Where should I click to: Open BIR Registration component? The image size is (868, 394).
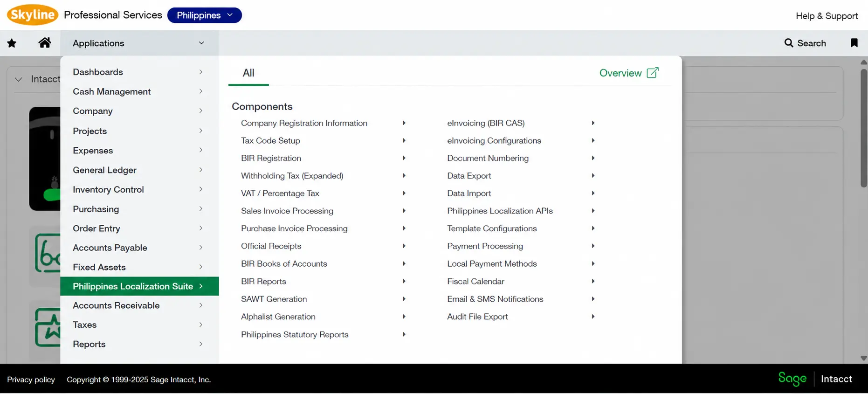pos(271,158)
